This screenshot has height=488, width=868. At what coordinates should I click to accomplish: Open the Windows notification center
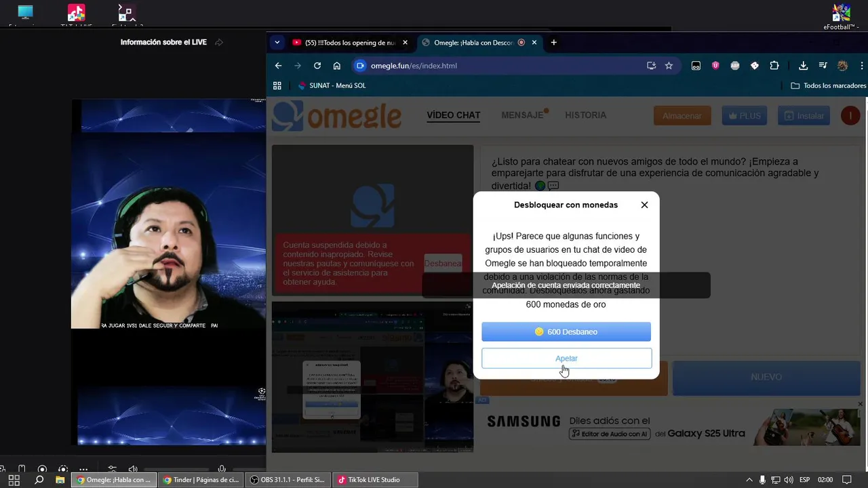pos(846,480)
